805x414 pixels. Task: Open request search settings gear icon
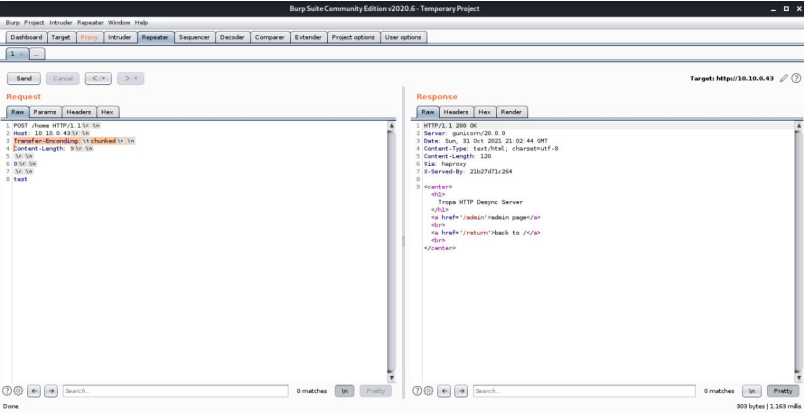[x=20, y=390]
